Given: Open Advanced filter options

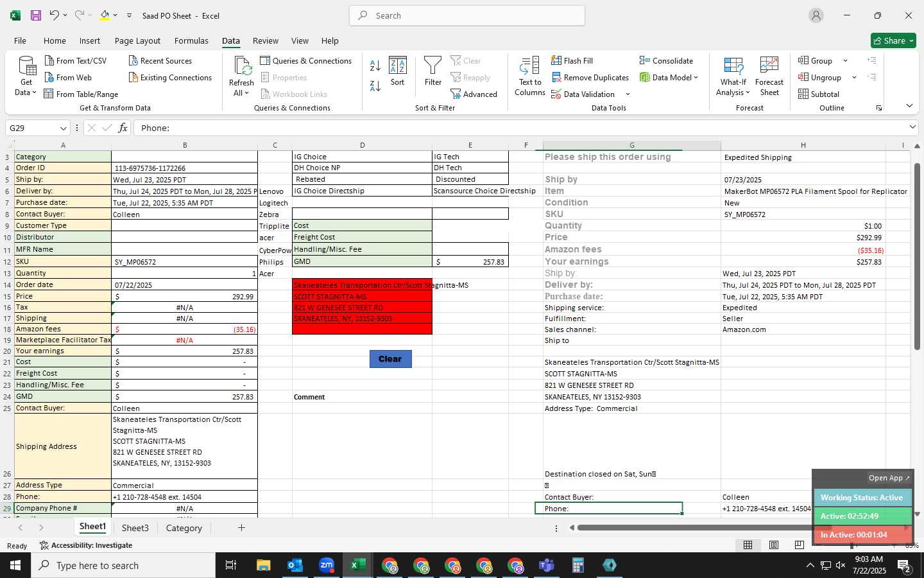Looking at the screenshot, I should 474,94.
